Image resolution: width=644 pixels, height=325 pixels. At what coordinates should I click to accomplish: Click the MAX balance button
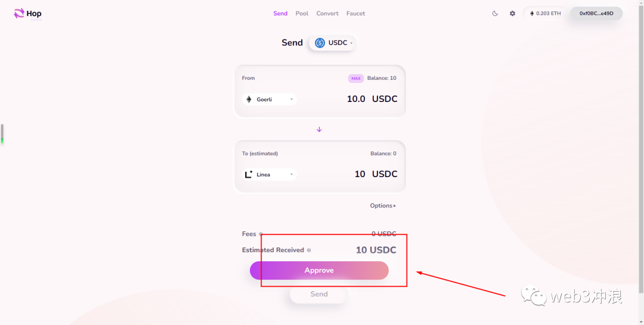tap(355, 78)
